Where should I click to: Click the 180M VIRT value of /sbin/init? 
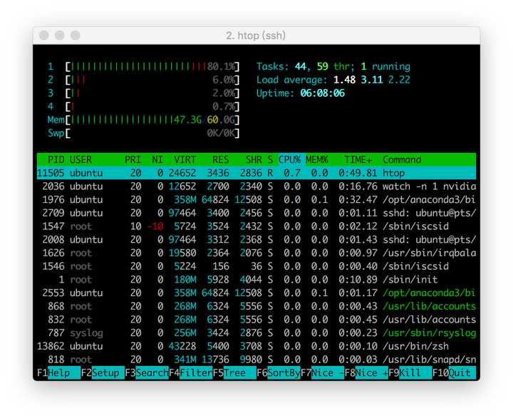tap(185, 280)
